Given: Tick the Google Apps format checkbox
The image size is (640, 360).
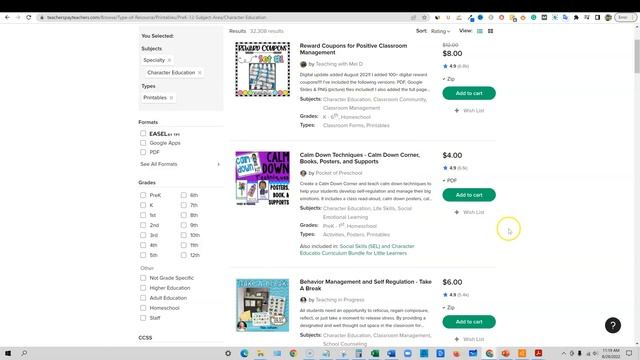Looking at the screenshot, I should 143,143.
